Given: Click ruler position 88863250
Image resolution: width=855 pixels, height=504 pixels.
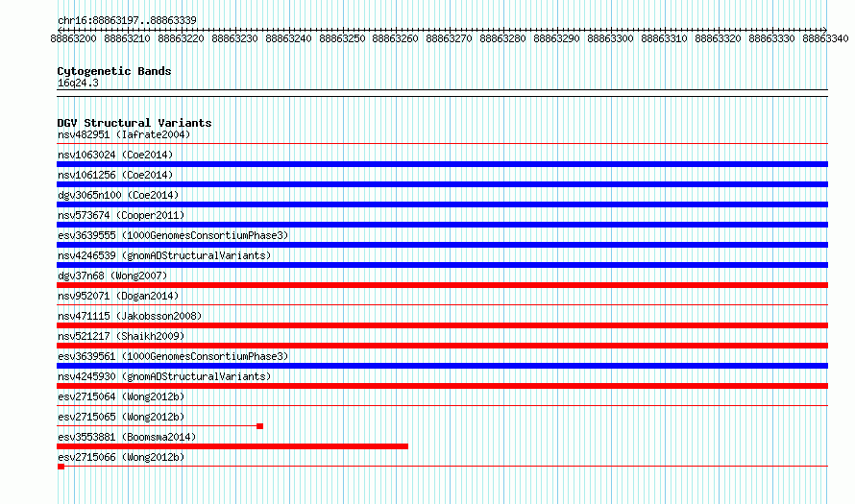Looking at the screenshot, I should tap(342, 38).
